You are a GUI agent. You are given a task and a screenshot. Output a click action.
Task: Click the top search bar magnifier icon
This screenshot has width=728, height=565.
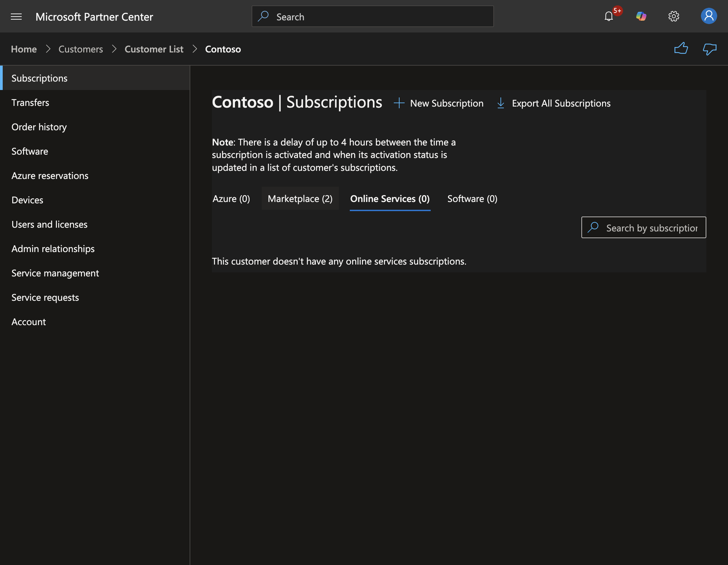tap(263, 16)
